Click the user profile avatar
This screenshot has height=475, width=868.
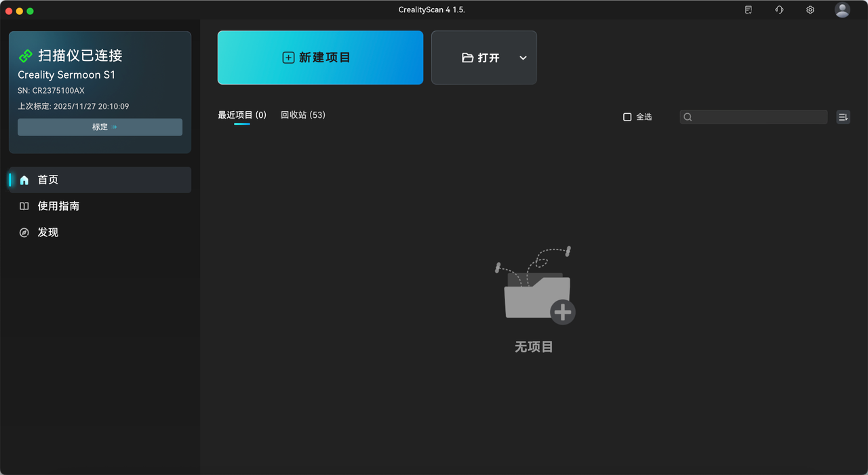(842, 9)
